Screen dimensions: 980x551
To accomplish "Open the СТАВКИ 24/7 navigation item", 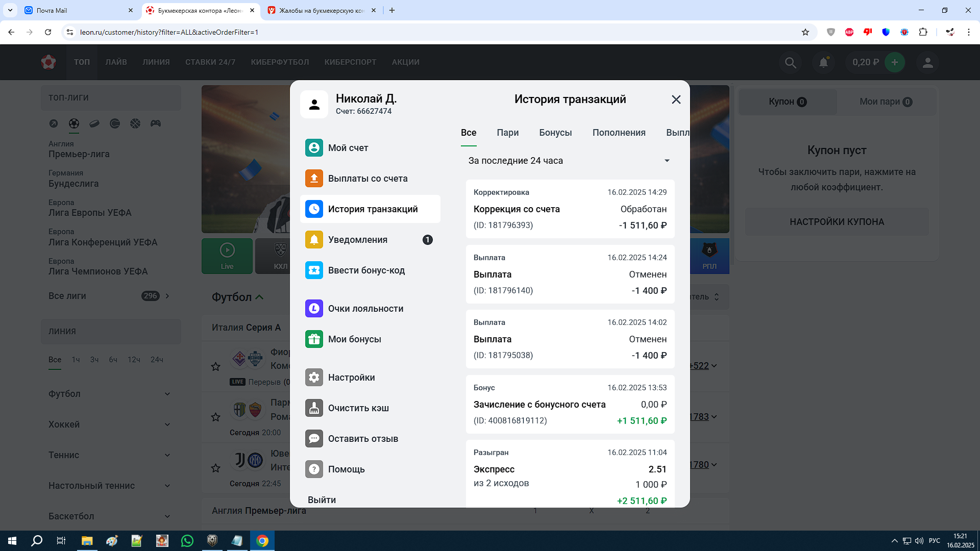I will pos(210,62).
